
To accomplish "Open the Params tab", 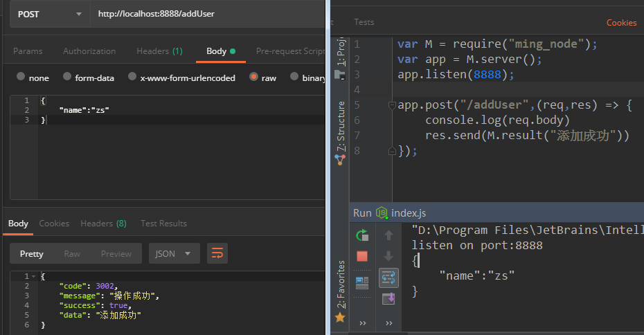I will pyautogui.click(x=28, y=51).
